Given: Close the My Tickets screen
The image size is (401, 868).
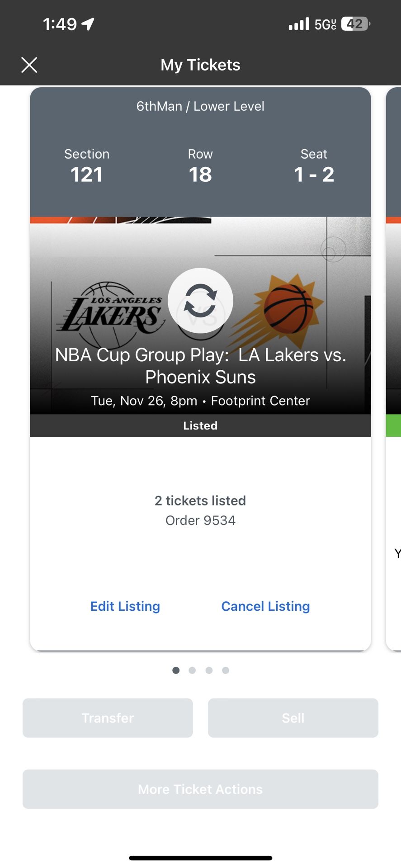Looking at the screenshot, I should (x=29, y=65).
